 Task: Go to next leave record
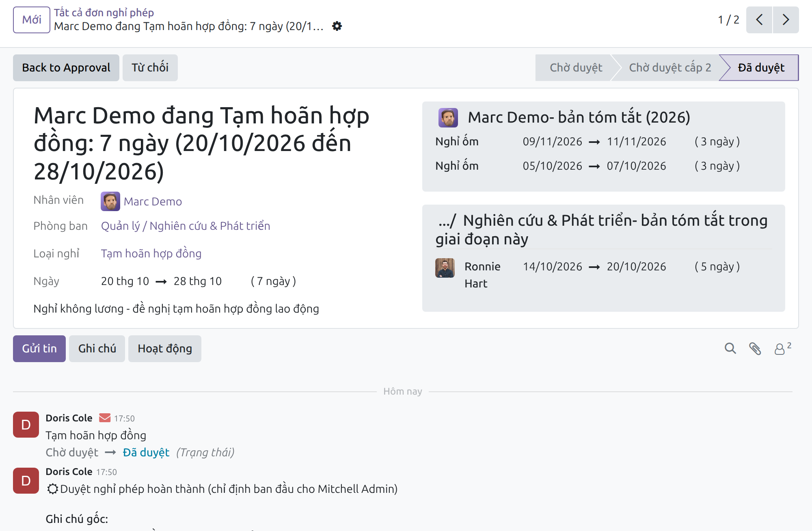(786, 20)
